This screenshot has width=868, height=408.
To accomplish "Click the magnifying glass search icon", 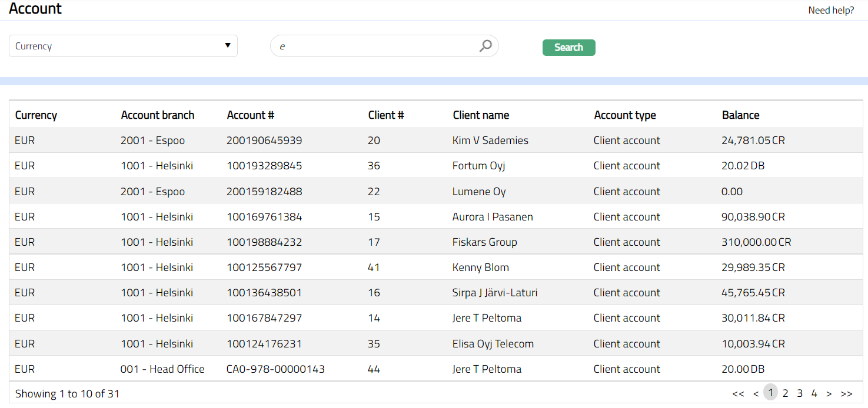I will [x=485, y=46].
